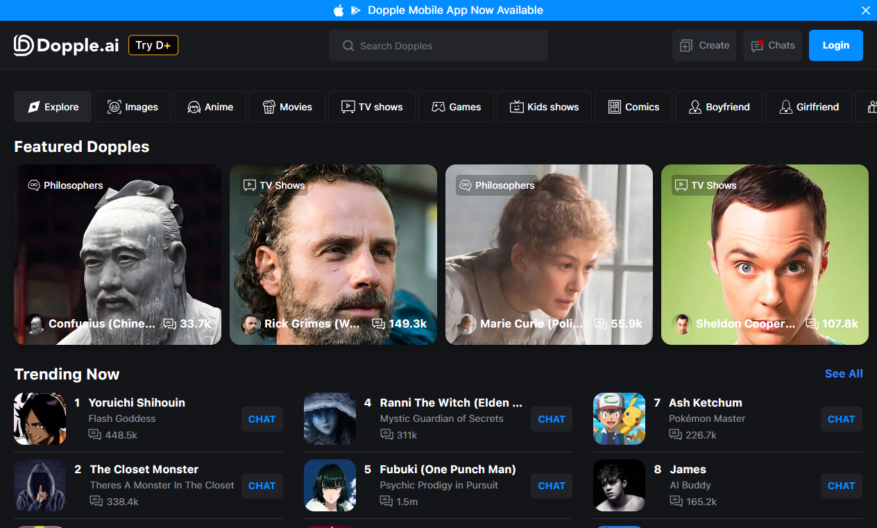Screen dimensions: 877x528
Task: Select the Boyfriend category tab
Action: (x=719, y=106)
